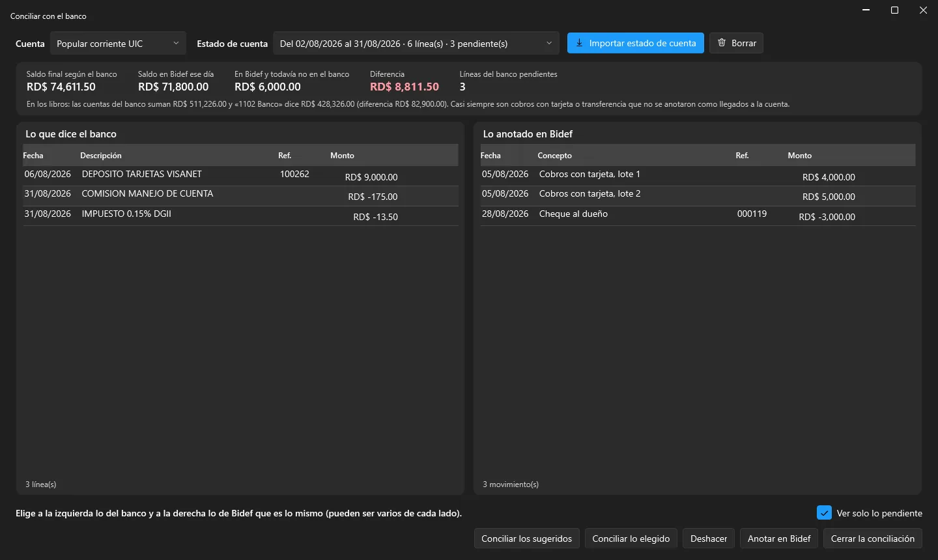Click the 28/08/2026 date cell

coord(505,214)
